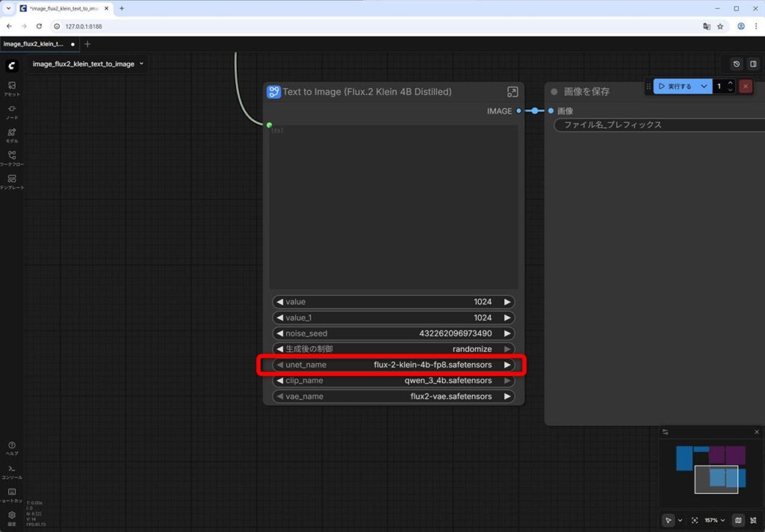Open the Console panel icon
The image size is (765, 532).
[x=11, y=471]
